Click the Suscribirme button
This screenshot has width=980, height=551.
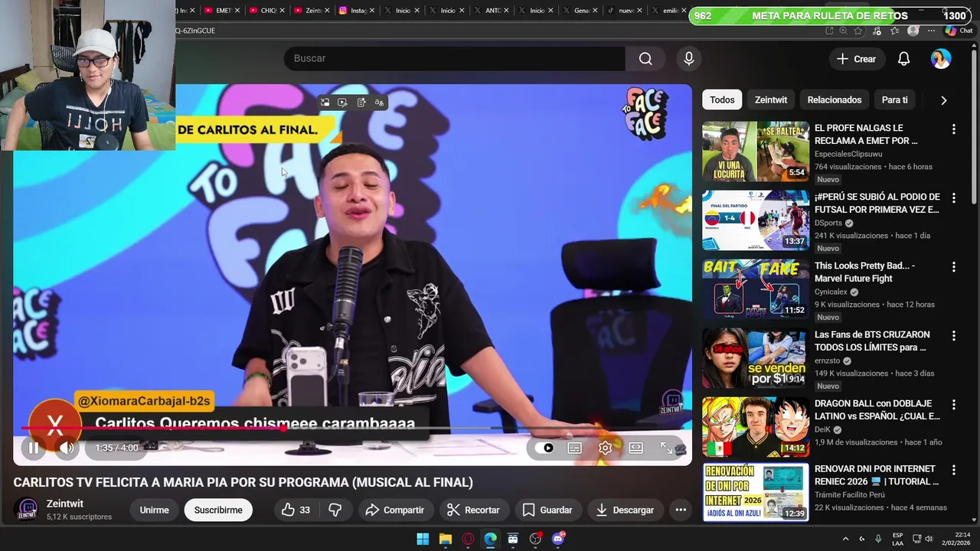(x=218, y=510)
